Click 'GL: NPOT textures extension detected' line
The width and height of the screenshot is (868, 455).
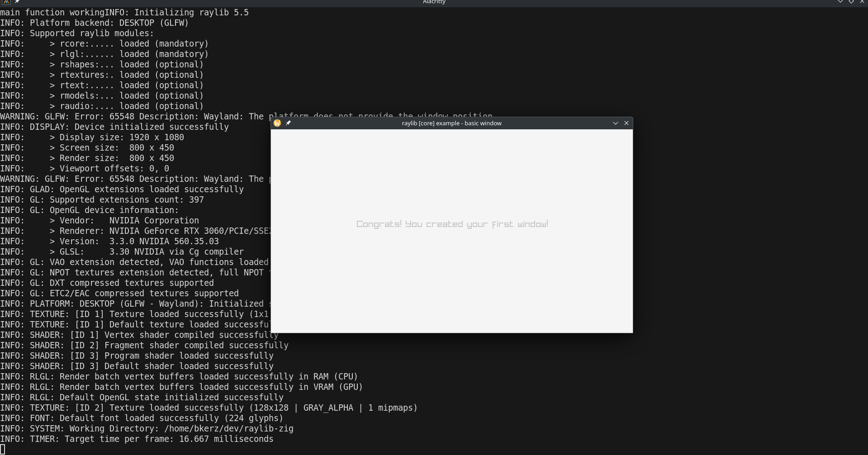pos(135,273)
